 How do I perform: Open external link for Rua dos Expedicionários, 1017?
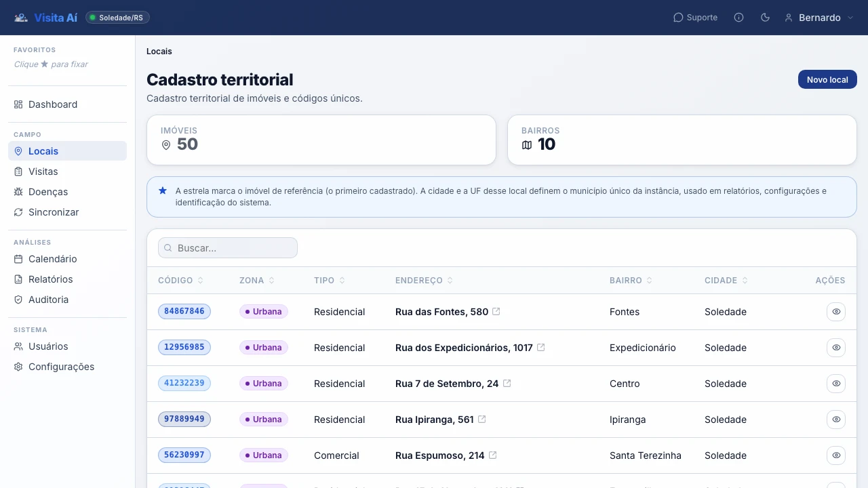click(541, 348)
